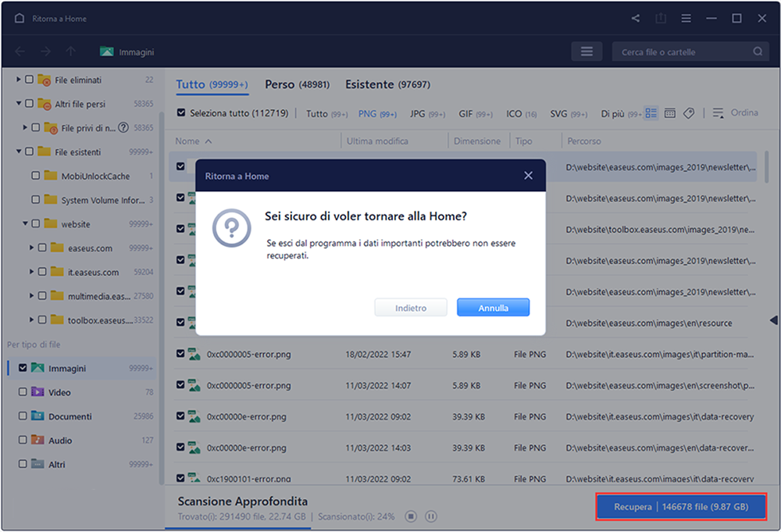Viewport: 781px width, 532px height.
Task: Open the Di più file type filter
Action: pyautogui.click(x=621, y=114)
